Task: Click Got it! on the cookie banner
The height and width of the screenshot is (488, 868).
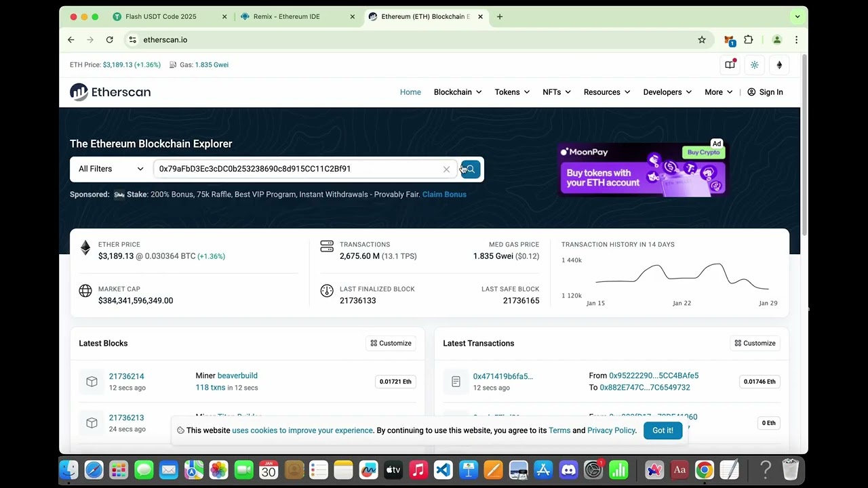Action: [663, 430]
